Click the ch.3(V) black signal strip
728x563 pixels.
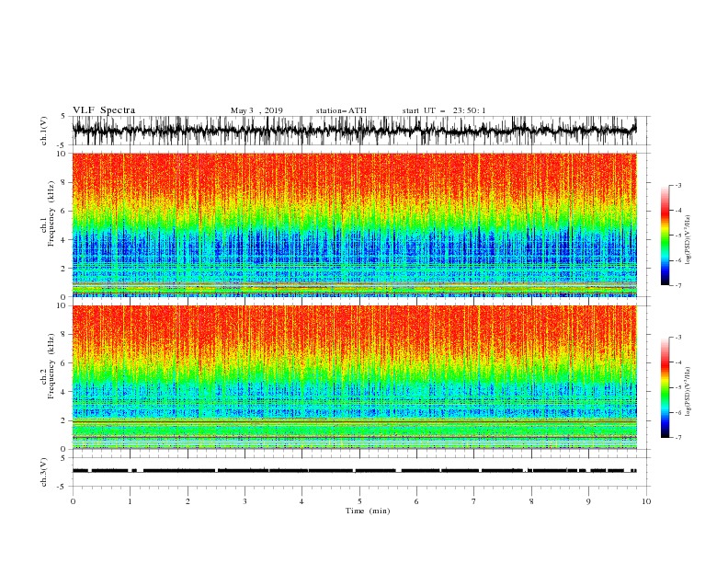point(354,471)
